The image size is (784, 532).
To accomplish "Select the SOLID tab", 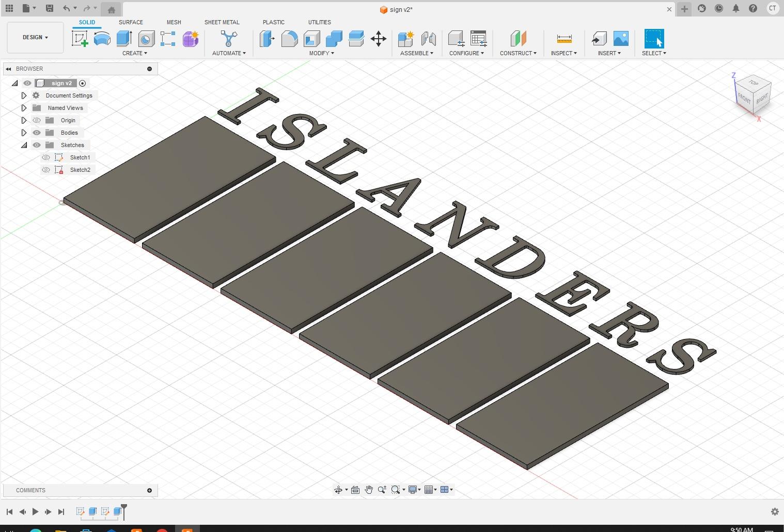I will tap(87, 22).
